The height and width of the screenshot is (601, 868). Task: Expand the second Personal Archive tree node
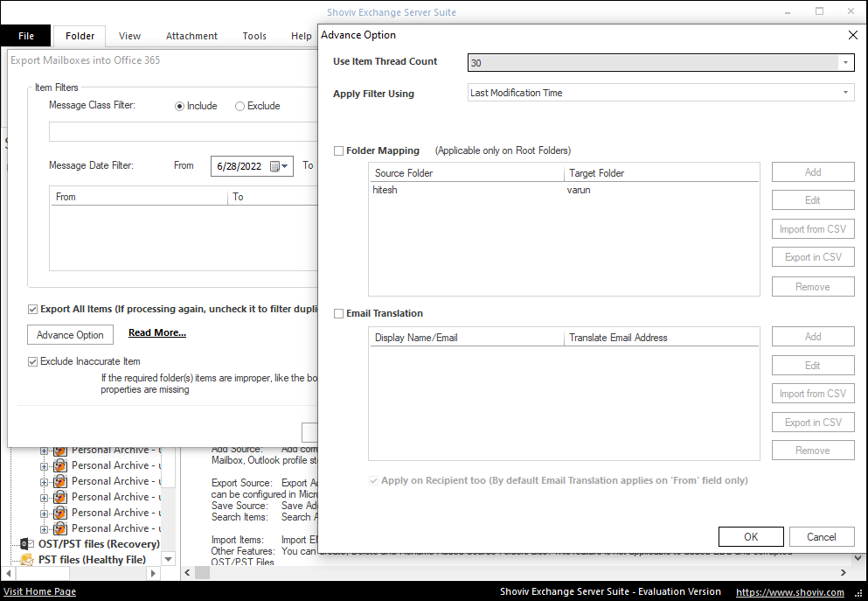pyautogui.click(x=44, y=466)
